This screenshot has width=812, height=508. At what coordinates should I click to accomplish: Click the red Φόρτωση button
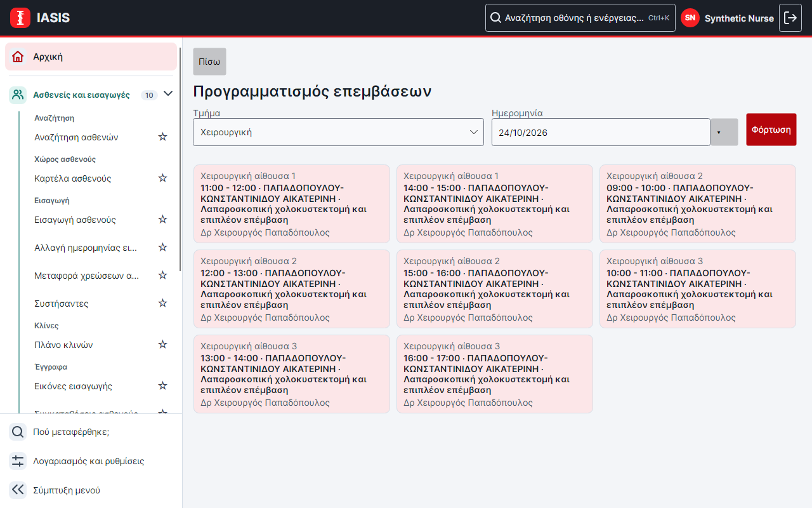pos(771,130)
